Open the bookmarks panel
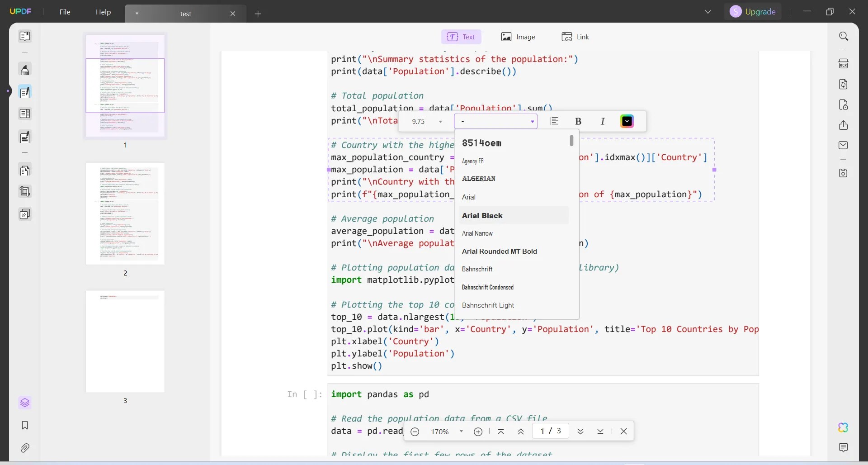The height and width of the screenshot is (465, 868). pyautogui.click(x=25, y=425)
